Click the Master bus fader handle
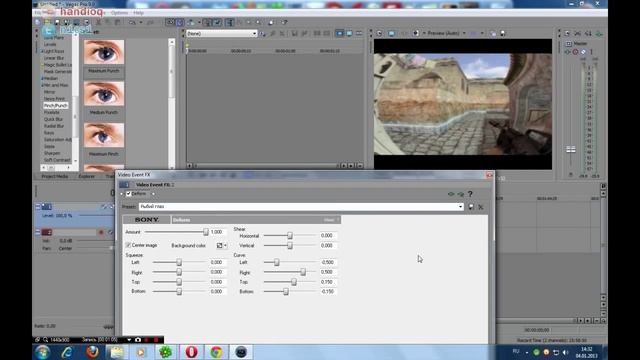This screenshot has width=640, height=360. pyautogui.click(x=571, y=149)
